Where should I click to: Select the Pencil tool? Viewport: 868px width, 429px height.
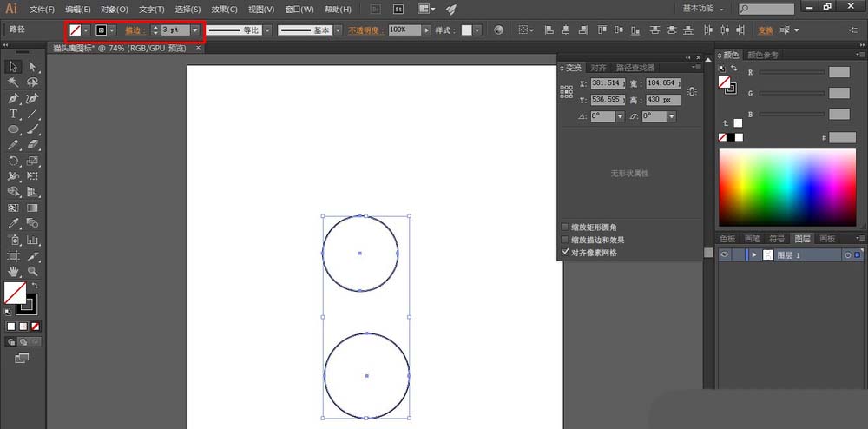14,145
